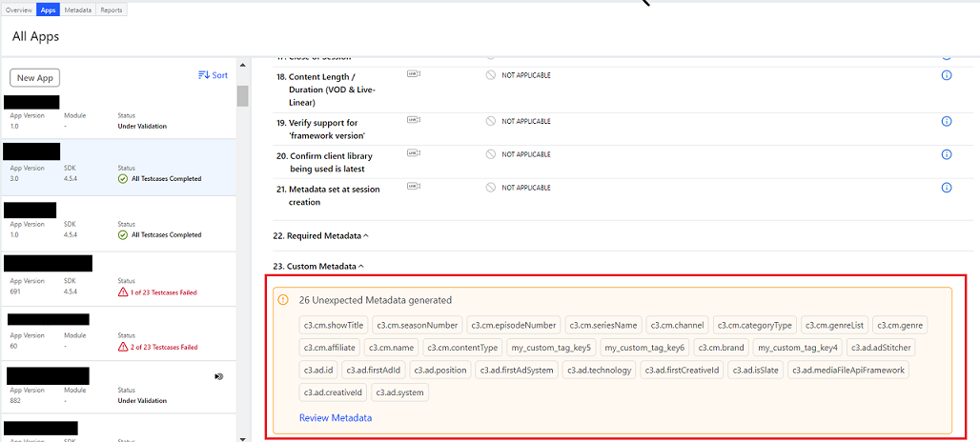Click info icon for Metadata set at session creation
The image size is (980, 442).
click(947, 188)
